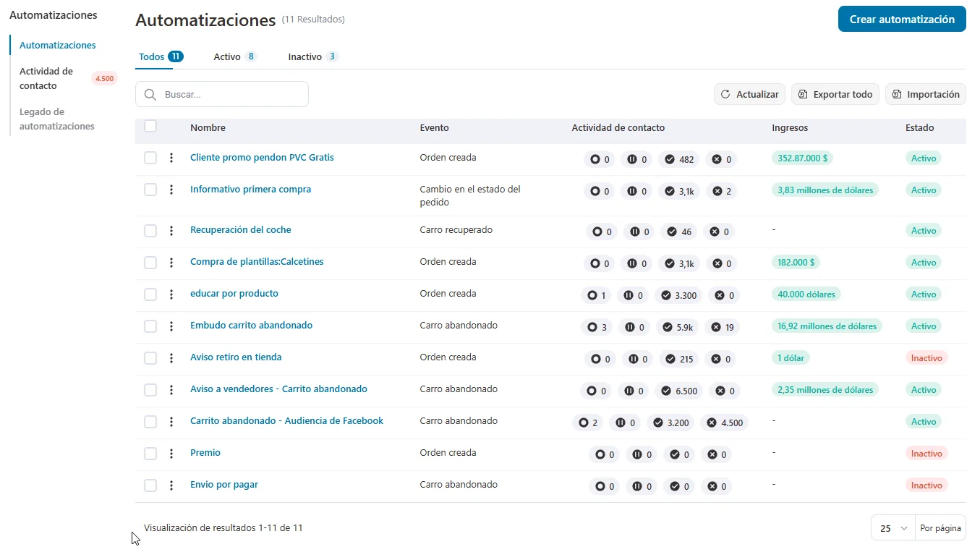Image resolution: width=980 pixels, height=560 pixels.
Task: Switch to the Activo tab
Action: click(226, 56)
